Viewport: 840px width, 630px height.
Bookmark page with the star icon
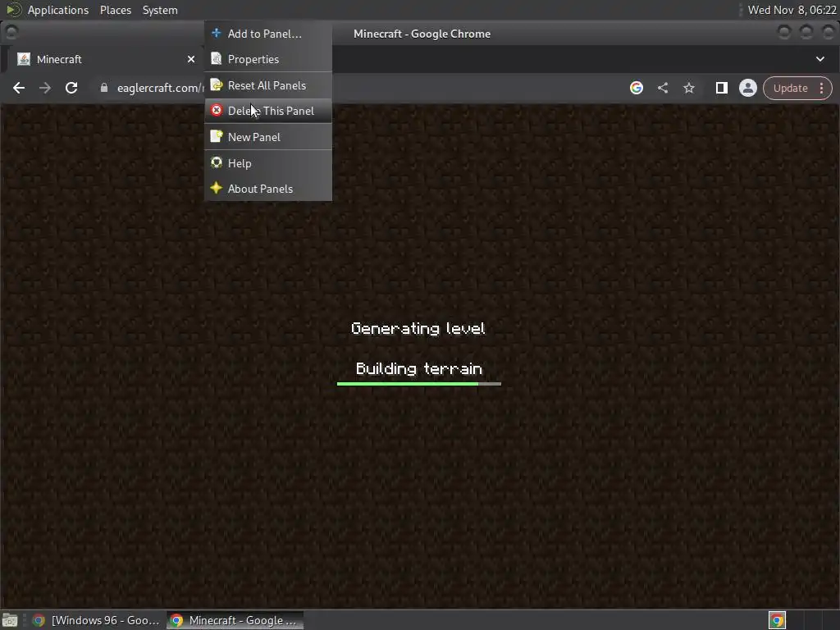click(x=689, y=88)
